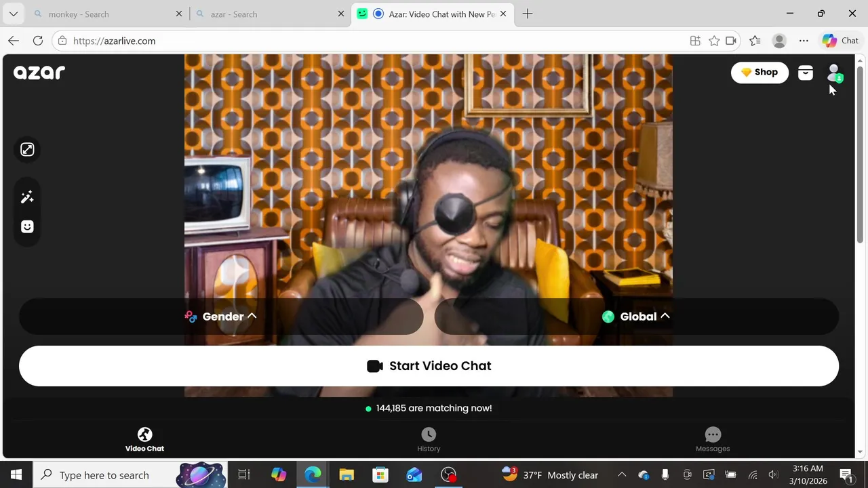Open network settings in system tray
This screenshot has width=868, height=488.
coord(753,474)
